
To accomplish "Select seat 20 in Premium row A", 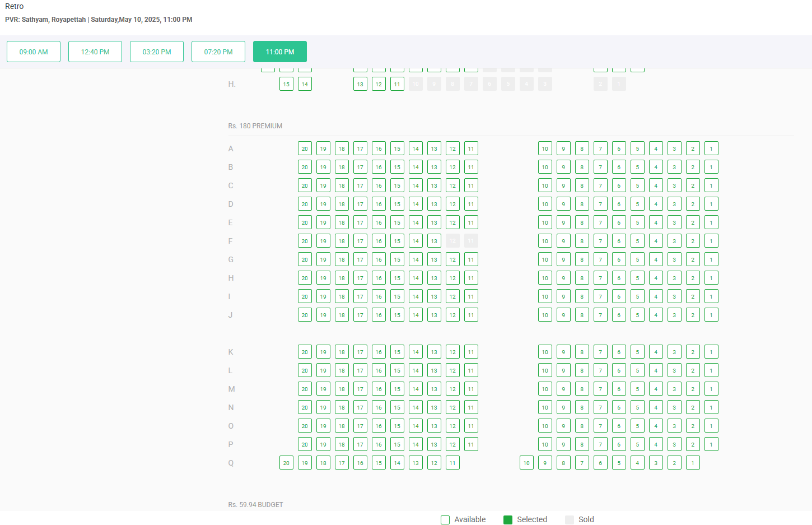I will 305,148.
